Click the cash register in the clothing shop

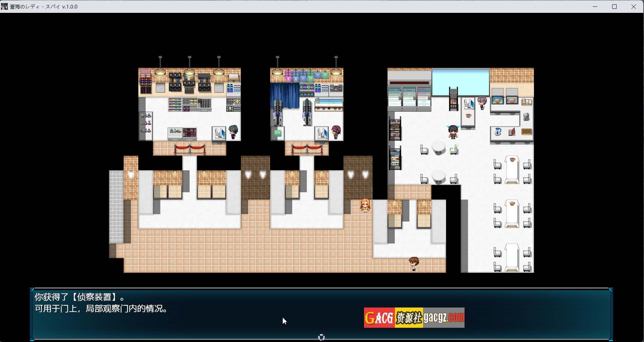click(x=321, y=133)
